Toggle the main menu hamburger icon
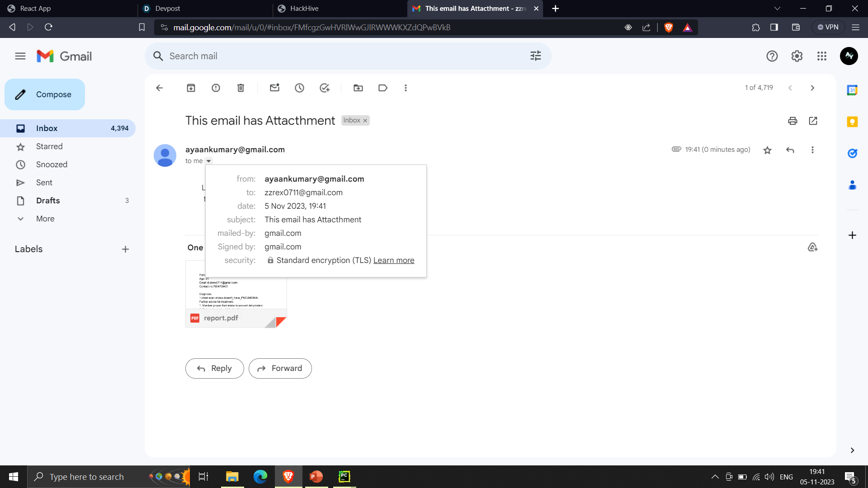The width and height of the screenshot is (868, 488). pos(20,56)
